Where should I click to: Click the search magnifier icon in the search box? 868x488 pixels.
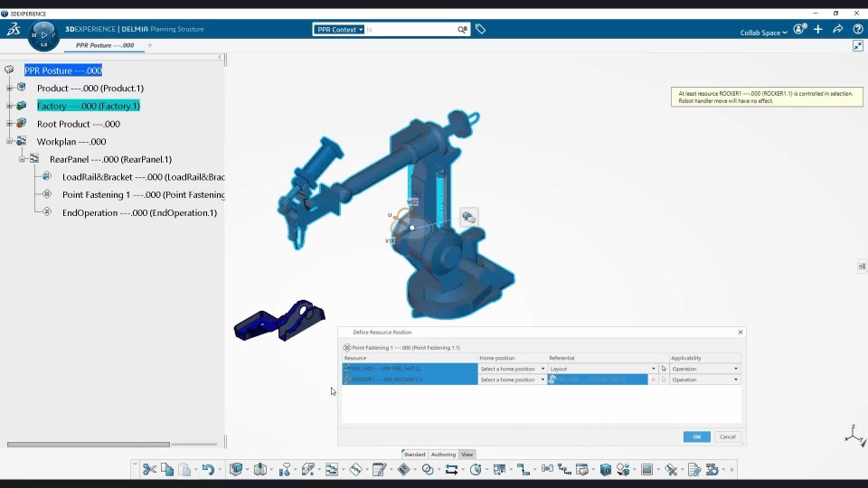(462, 29)
